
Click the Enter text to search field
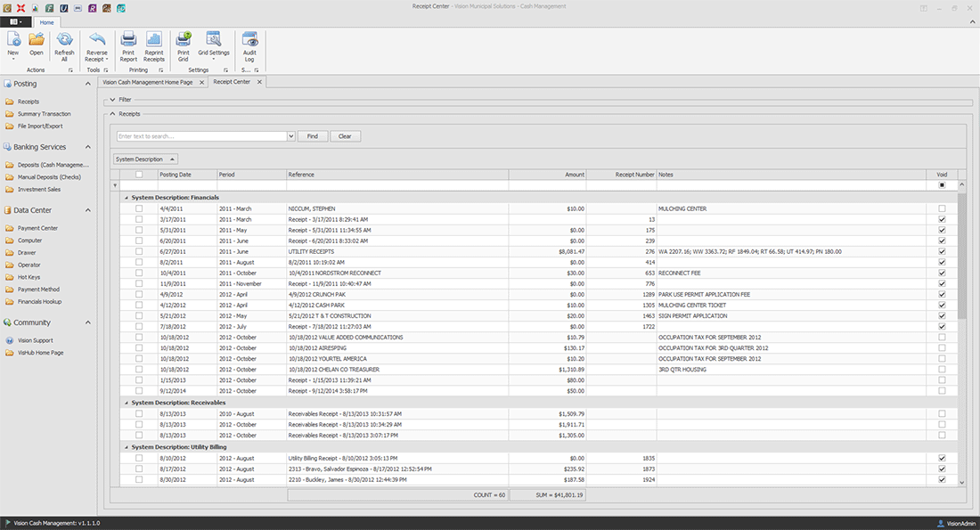coord(202,136)
